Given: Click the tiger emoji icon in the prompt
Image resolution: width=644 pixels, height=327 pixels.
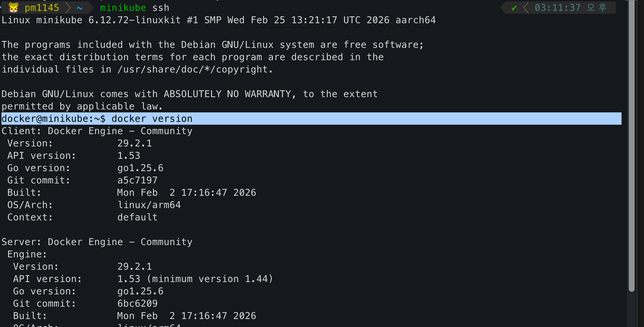Looking at the screenshot, I should pyautogui.click(x=13, y=8).
